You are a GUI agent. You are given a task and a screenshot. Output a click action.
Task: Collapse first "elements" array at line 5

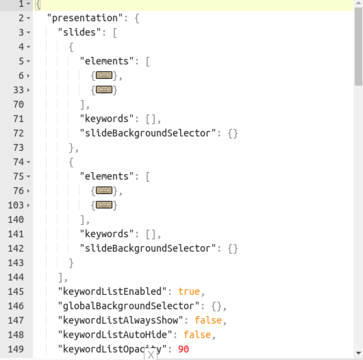28,61
